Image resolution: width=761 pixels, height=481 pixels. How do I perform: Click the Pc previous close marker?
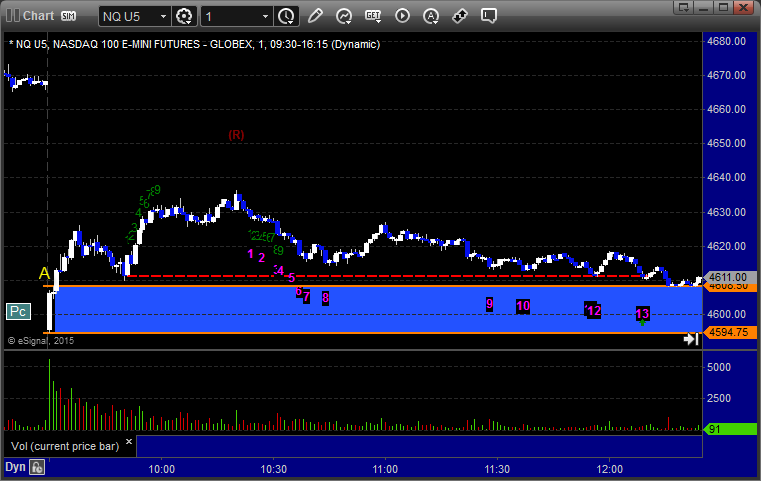[x=18, y=311]
